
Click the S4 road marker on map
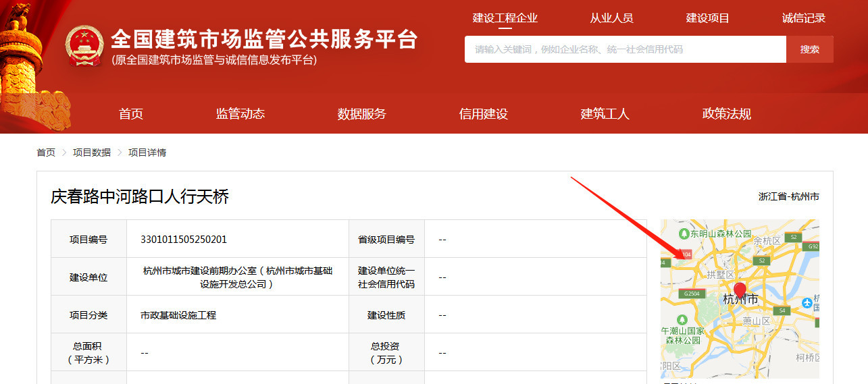pyautogui.click(x=782, y=310)
